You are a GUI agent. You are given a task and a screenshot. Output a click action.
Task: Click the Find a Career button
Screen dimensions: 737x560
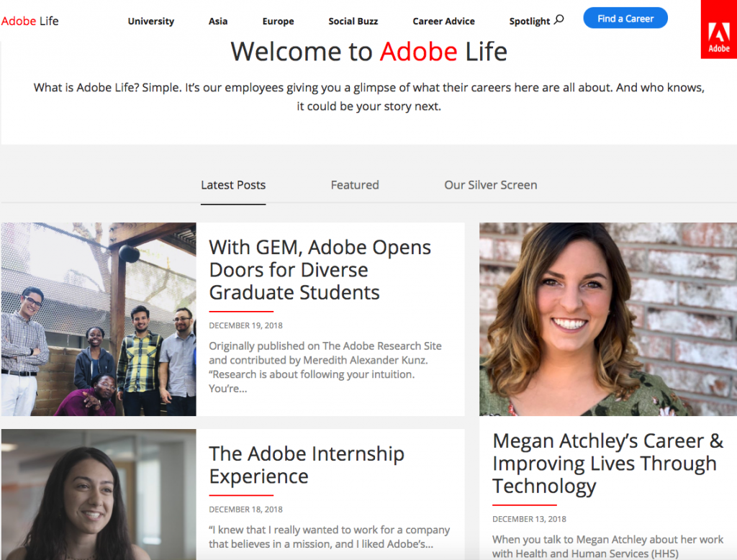click(x=625, y=18)
